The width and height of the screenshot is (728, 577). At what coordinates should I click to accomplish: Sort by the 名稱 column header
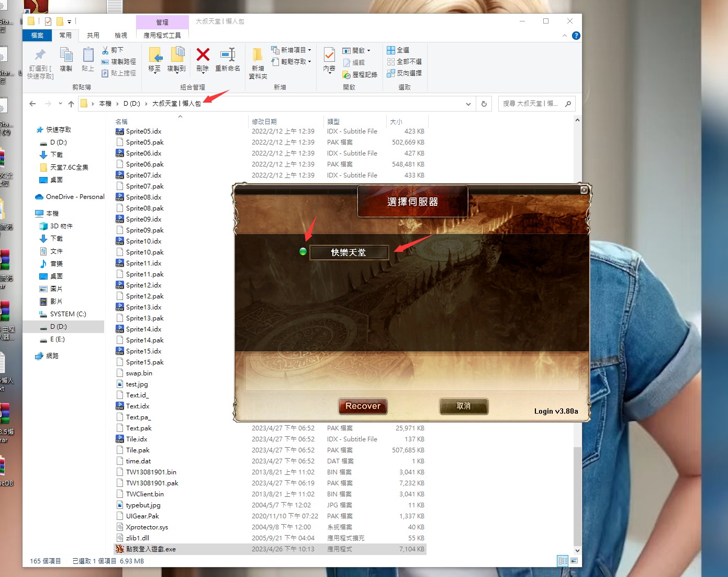121,121
